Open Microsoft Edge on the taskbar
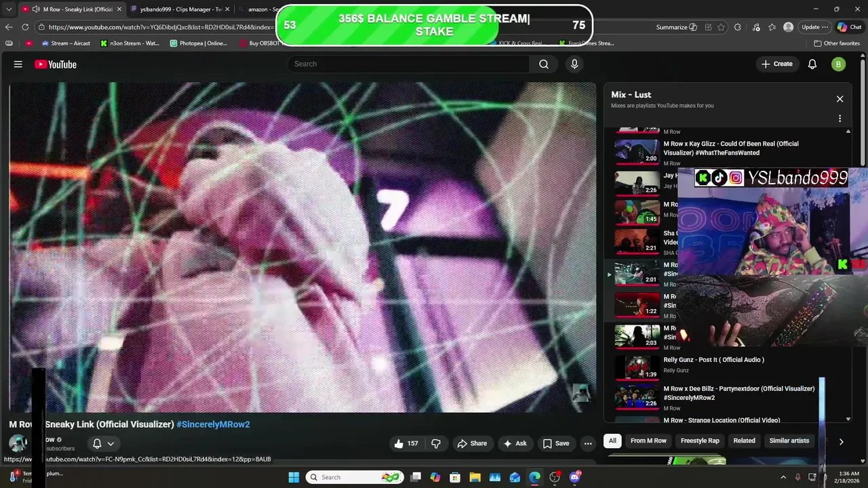Image resolution: width=868 pixels, height=488 pixels. click(534, 477)
